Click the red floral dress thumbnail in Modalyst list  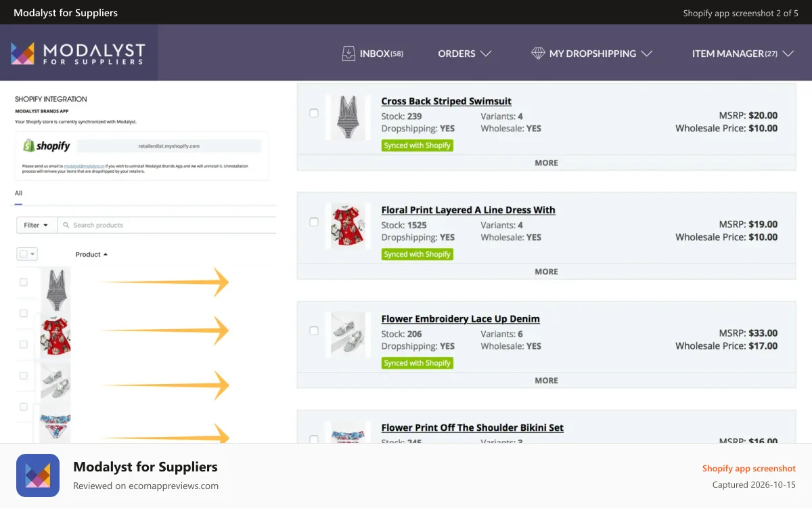coord(348,226)
